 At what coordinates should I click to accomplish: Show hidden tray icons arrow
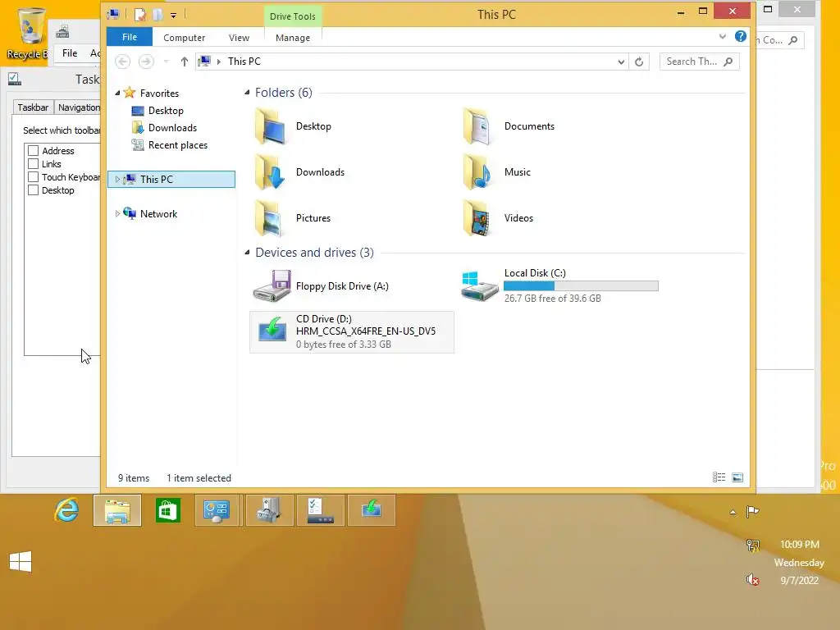[733, 512]
